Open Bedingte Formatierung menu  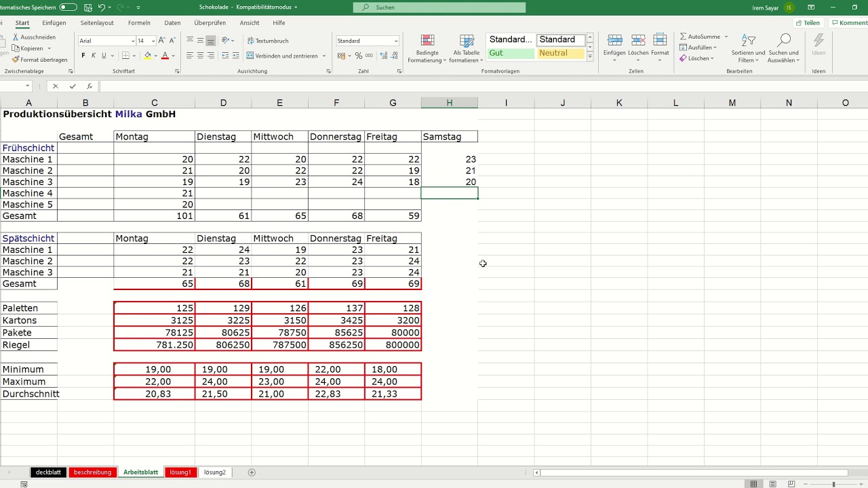[427, 49]
